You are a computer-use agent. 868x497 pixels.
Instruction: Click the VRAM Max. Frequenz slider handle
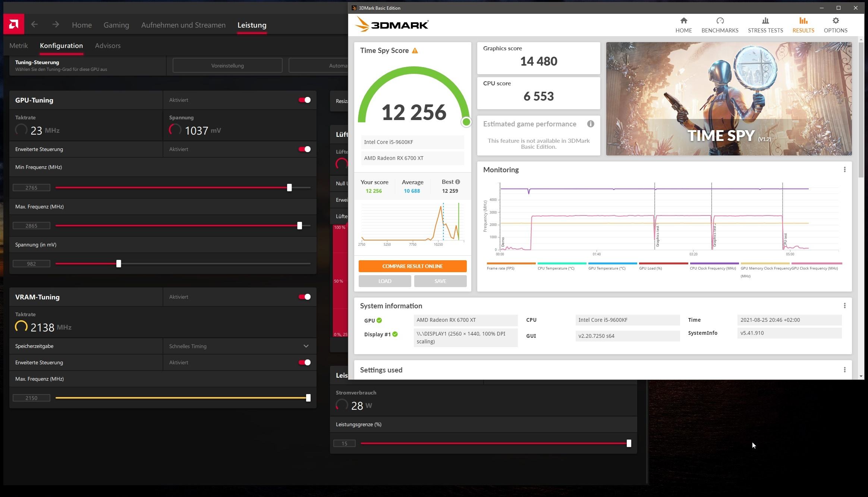click(308, 398)
